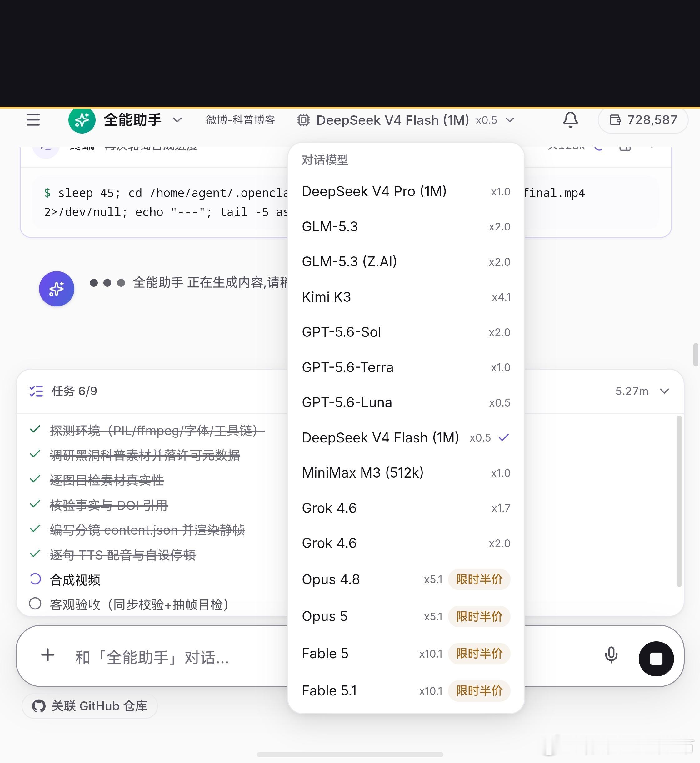Click the plus attachment button
The height and width of the screenshot is (763, 700).
48,655
